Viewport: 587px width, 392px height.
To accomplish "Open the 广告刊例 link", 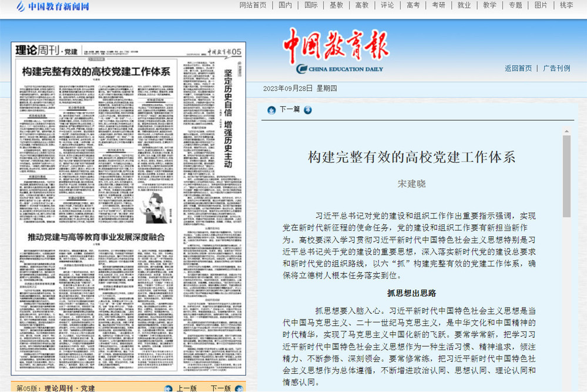I will (556, 68).
